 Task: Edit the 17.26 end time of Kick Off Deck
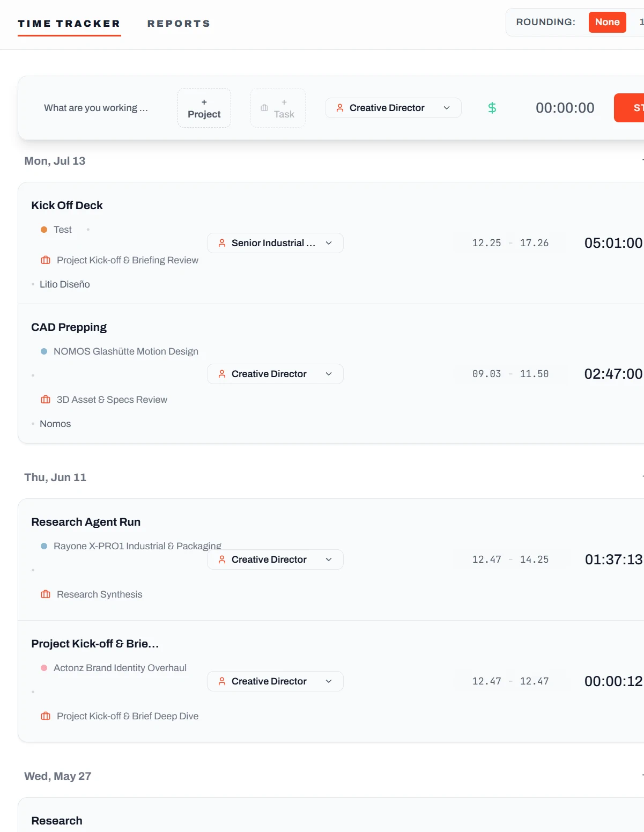tap(535, 243)
